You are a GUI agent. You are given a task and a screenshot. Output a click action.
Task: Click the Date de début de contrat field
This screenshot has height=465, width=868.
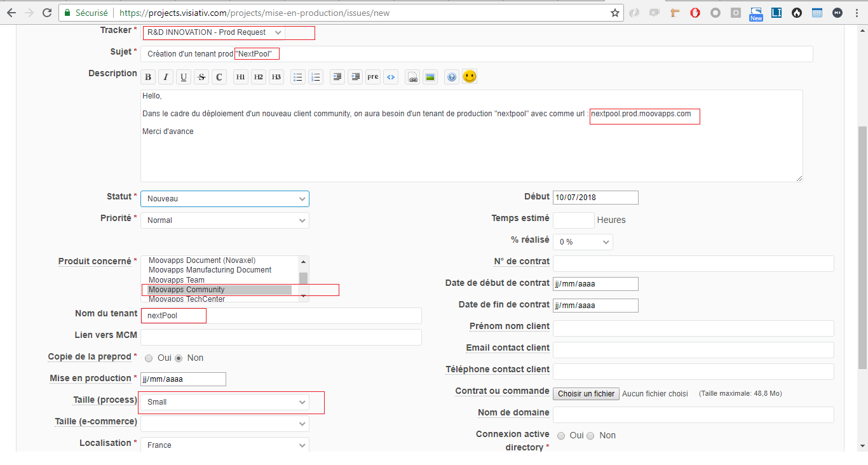click(x=595, y=284)
